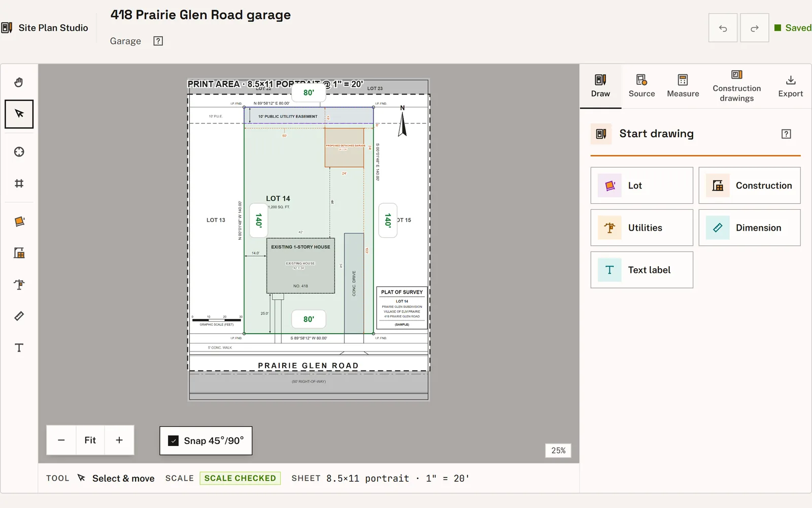Pick the grid hash tool in left toolbar
Viewport: 812px width, 508px height.
19,183
